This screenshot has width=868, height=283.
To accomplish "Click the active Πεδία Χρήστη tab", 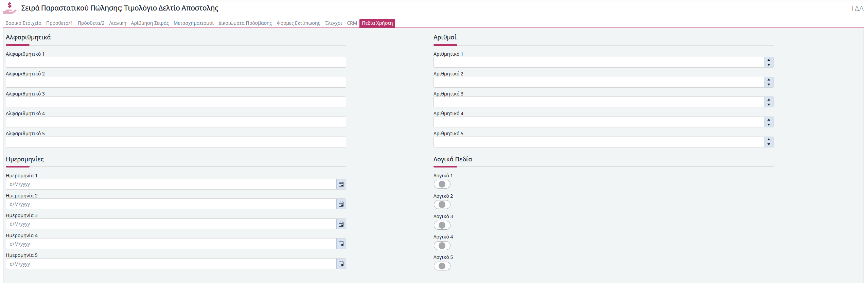I will [x=377, y=23].
